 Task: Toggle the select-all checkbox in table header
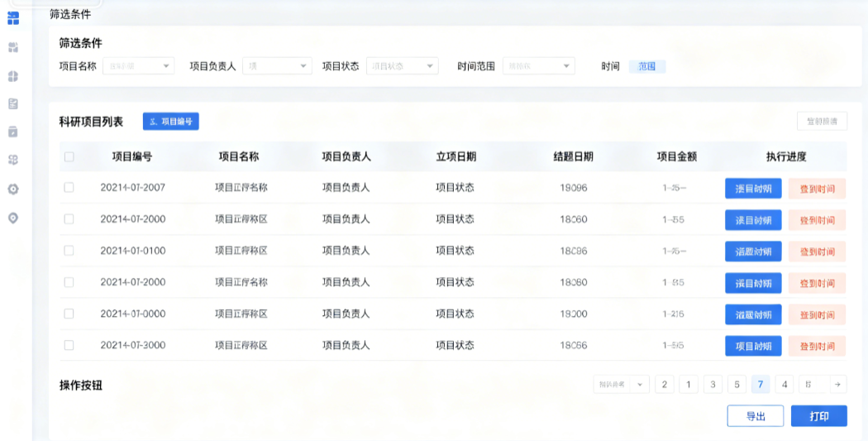(x=69, y=157)
